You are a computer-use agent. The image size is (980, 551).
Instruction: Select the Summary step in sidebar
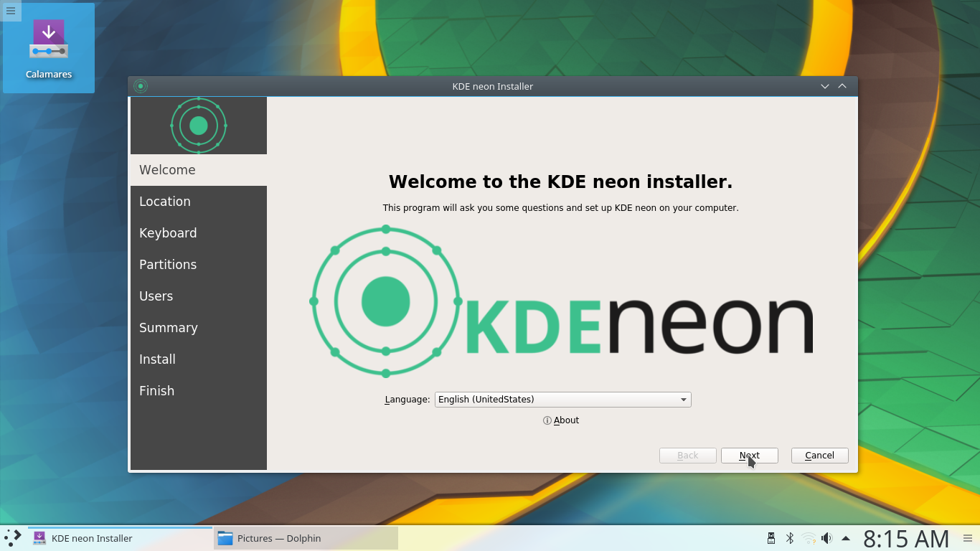click(199, 328)
